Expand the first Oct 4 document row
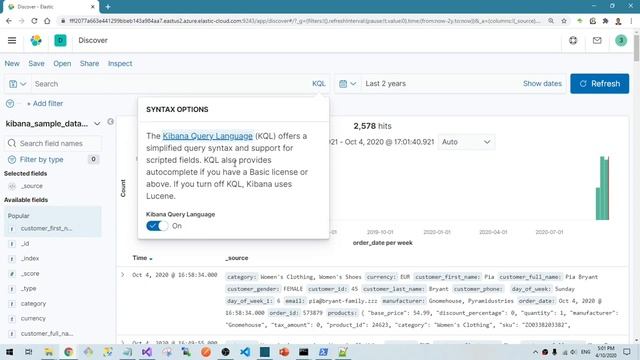Screen dimensions: 640x360 pos(122,275)
